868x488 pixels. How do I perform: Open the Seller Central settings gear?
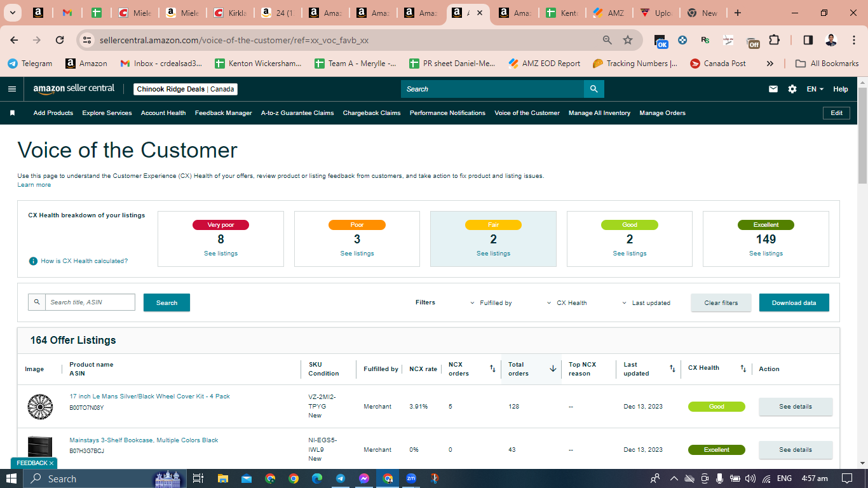point(792,89)
